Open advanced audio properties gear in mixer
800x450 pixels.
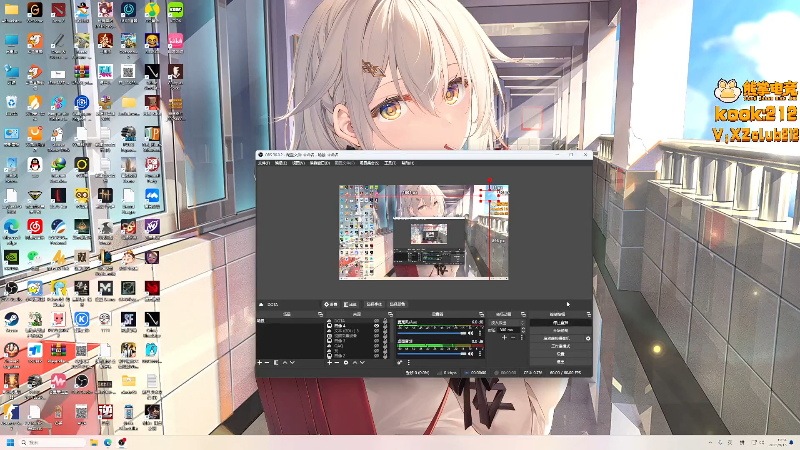(x=399, y=363)
